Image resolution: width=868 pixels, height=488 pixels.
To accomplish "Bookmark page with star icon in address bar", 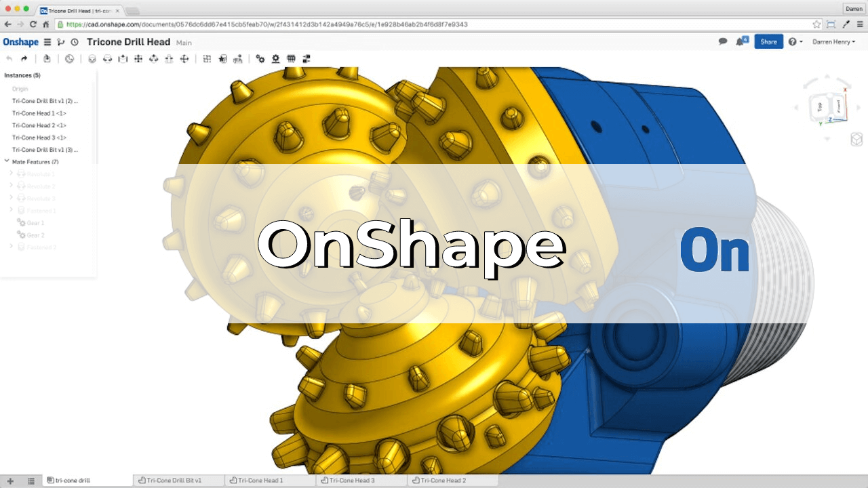I will [817, 24].
